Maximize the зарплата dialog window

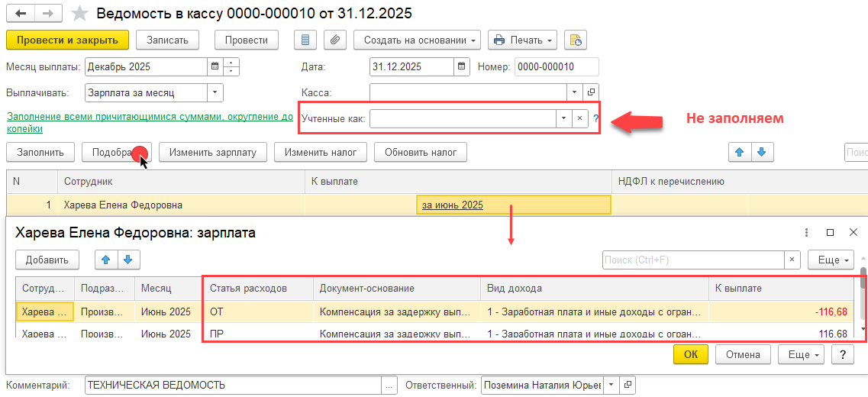tap(830, 233)
